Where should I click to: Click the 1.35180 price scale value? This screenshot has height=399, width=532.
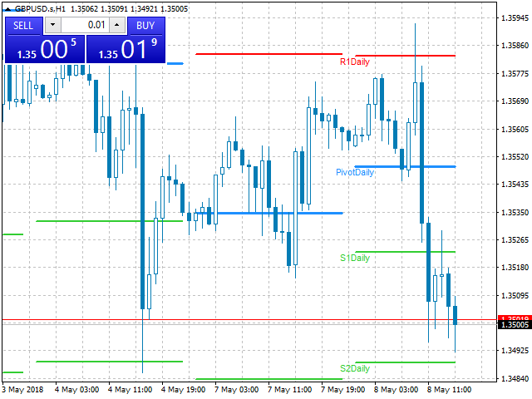515,268
